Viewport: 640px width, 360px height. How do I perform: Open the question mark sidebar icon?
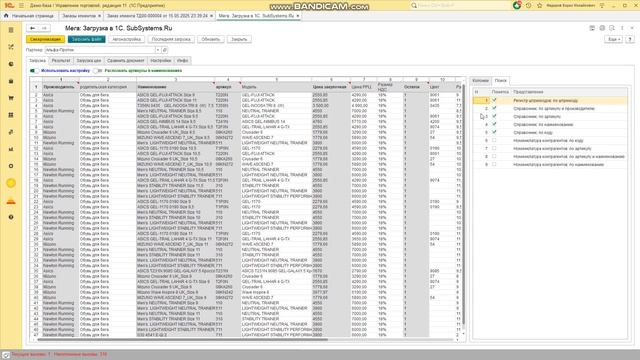(11, 217)
